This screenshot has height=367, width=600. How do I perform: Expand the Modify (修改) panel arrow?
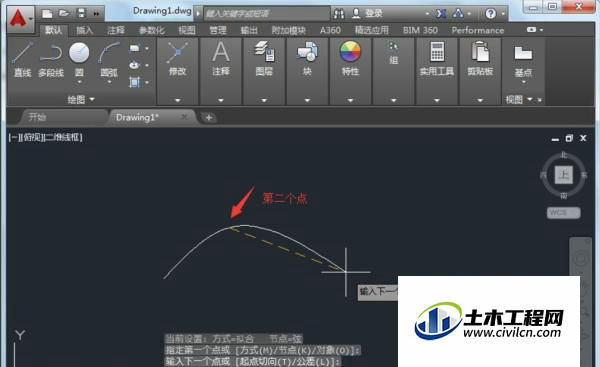point(178,100)
